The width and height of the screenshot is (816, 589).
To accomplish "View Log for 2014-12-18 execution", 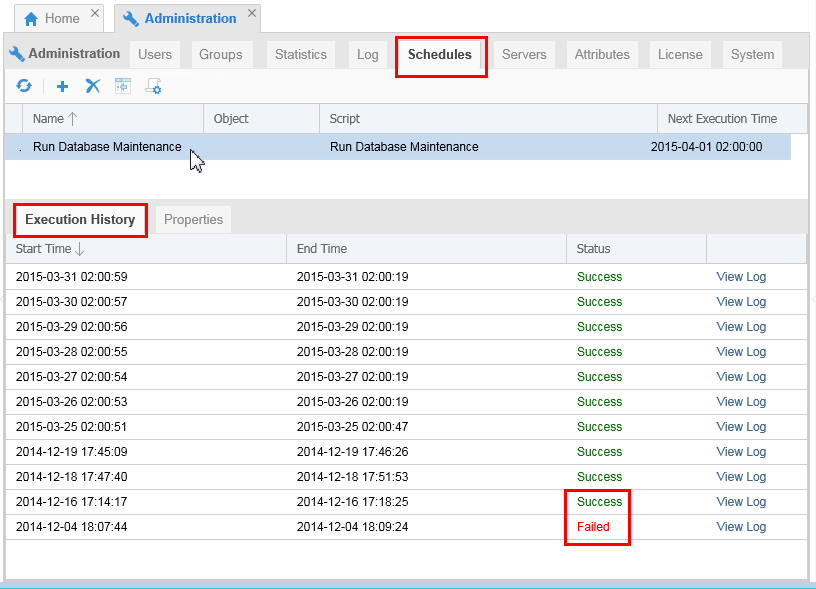I will [741, 477].
